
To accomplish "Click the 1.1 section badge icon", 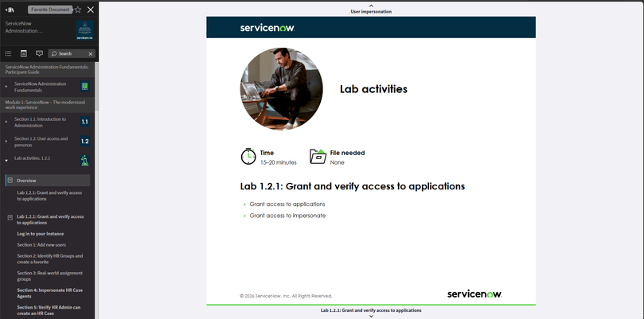I will click(84, 122).
